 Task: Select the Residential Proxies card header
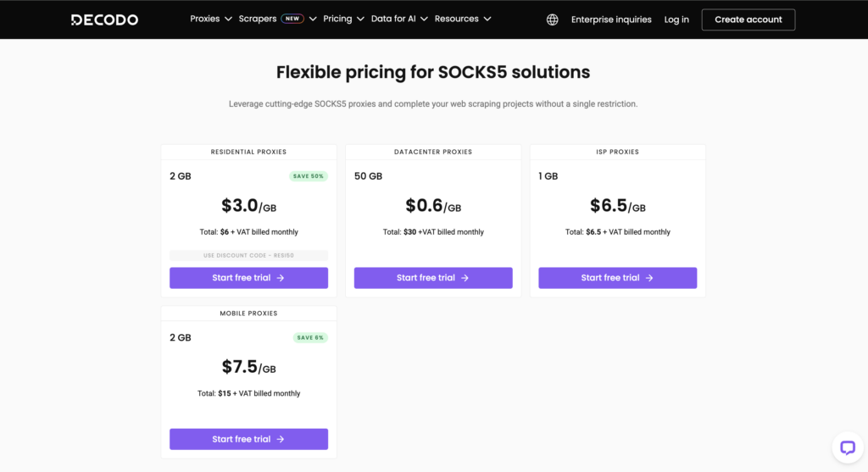(248, 153)
